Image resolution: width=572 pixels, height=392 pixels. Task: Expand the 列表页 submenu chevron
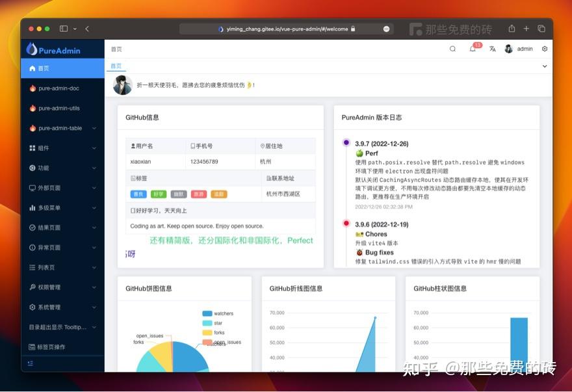(94, 268)
